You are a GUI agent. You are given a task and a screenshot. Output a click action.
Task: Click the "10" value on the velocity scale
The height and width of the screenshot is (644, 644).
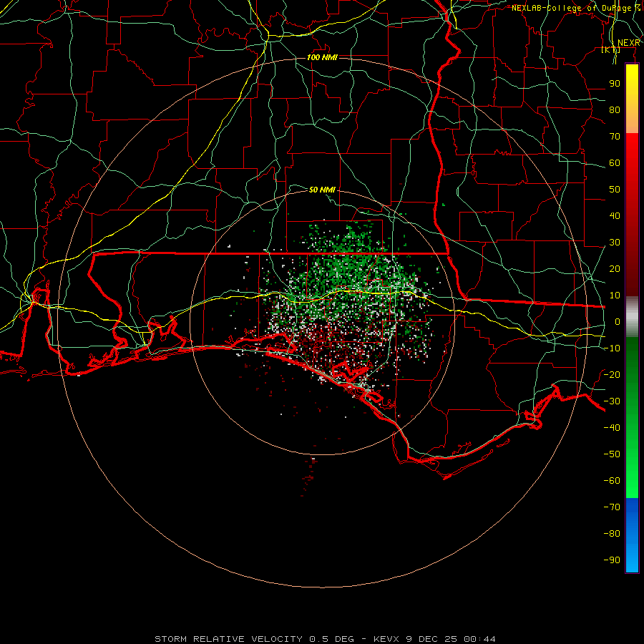click(615, 296)
